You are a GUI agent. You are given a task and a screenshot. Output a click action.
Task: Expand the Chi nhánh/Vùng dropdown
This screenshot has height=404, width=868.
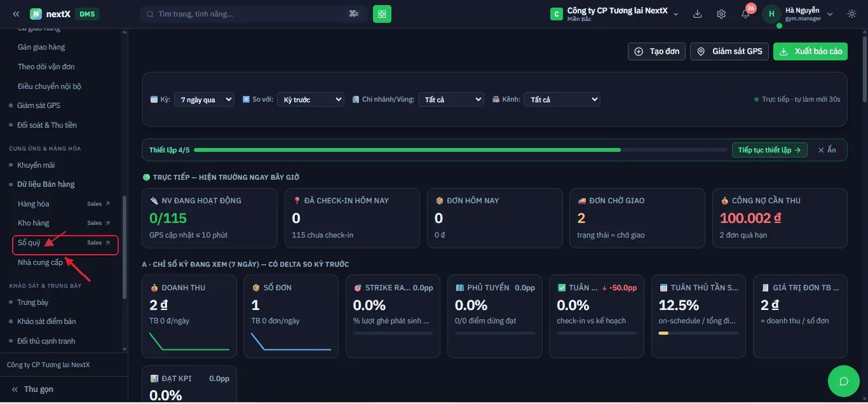point(451,100)
